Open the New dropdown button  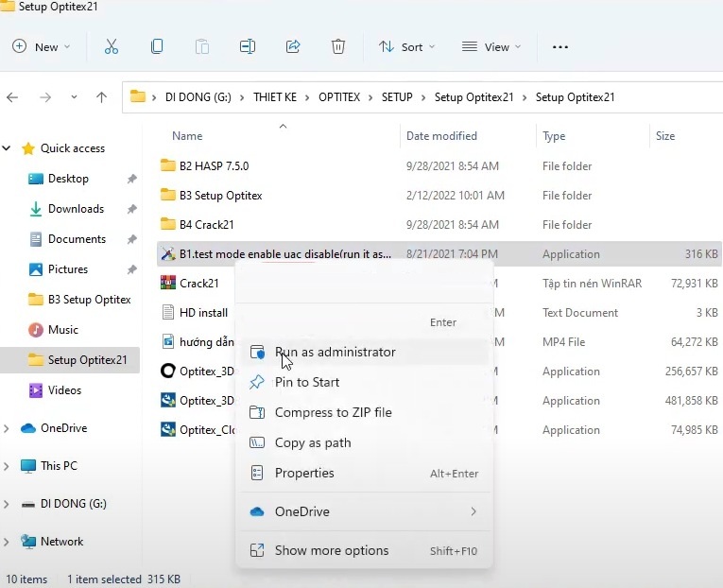42,46
